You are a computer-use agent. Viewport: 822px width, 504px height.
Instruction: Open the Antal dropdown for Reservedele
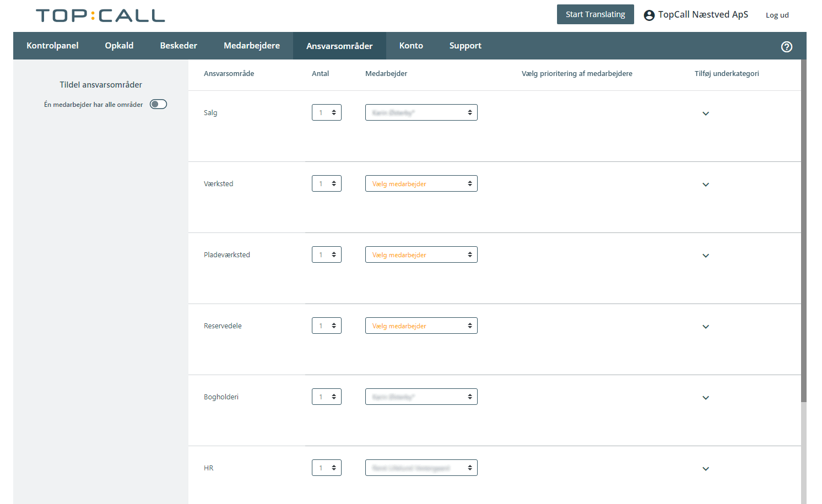327,326
